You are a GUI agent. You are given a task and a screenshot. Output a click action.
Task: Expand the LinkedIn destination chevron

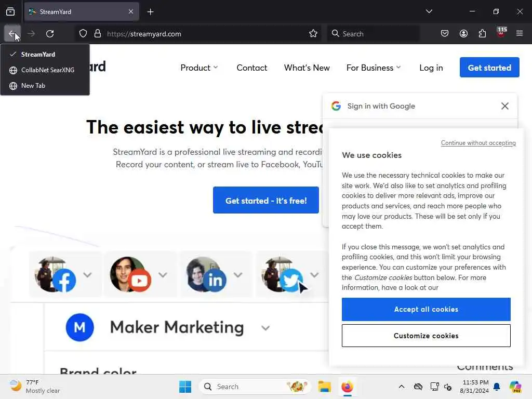238,275
